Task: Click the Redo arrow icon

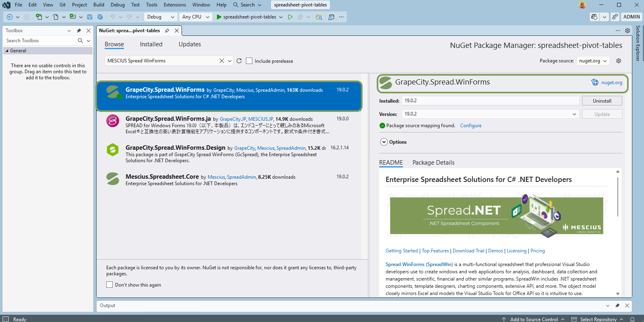Action: [130, 17]
